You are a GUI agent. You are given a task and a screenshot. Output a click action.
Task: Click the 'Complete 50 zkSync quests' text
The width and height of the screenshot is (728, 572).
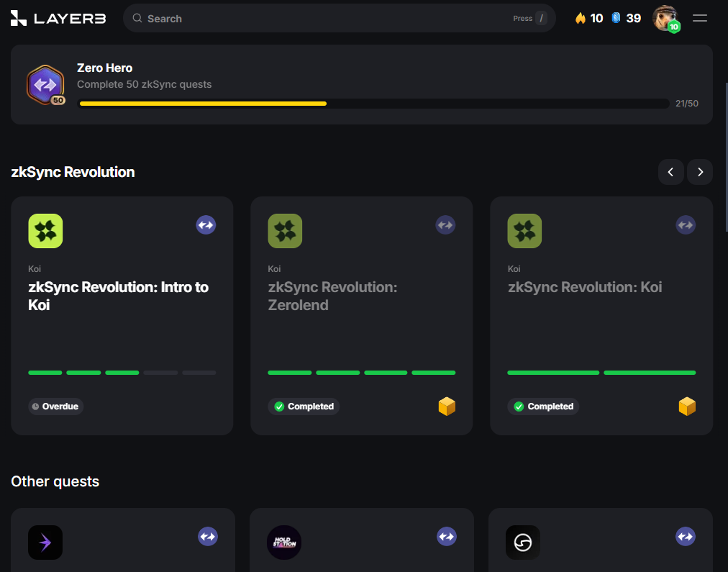point(145,84)
